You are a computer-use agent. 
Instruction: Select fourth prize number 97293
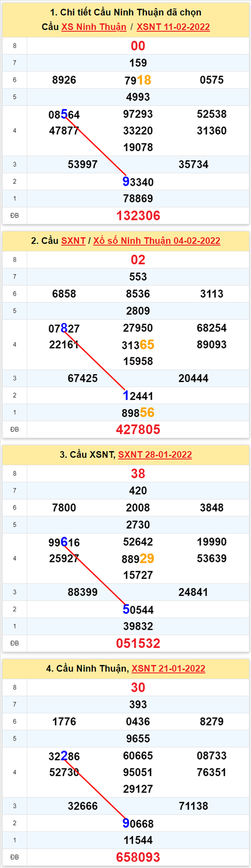(x=138, y=114)
